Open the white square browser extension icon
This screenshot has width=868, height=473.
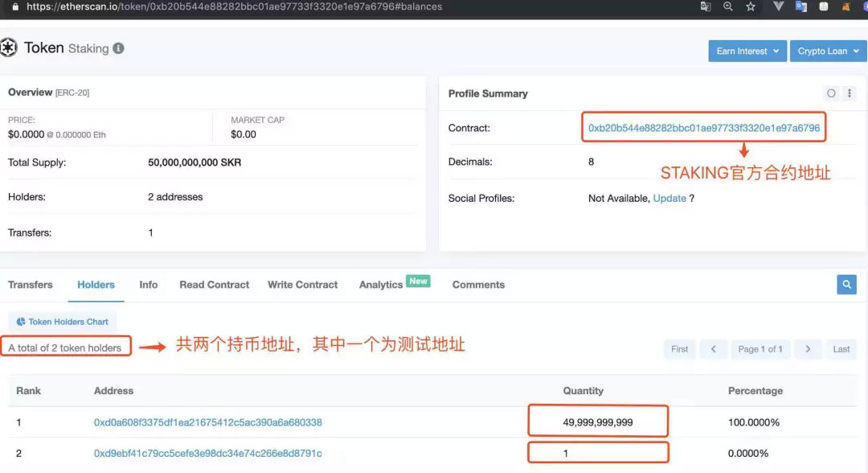click(824, 6)
